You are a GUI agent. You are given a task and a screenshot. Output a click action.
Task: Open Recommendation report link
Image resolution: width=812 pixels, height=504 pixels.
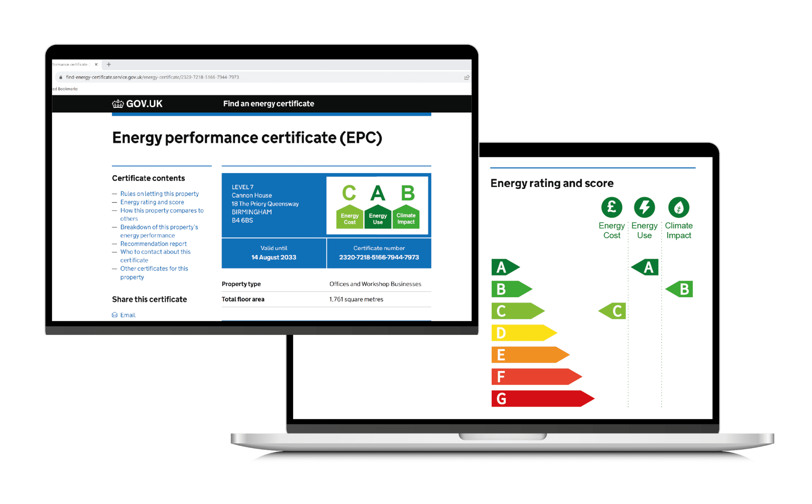[153, 244]
